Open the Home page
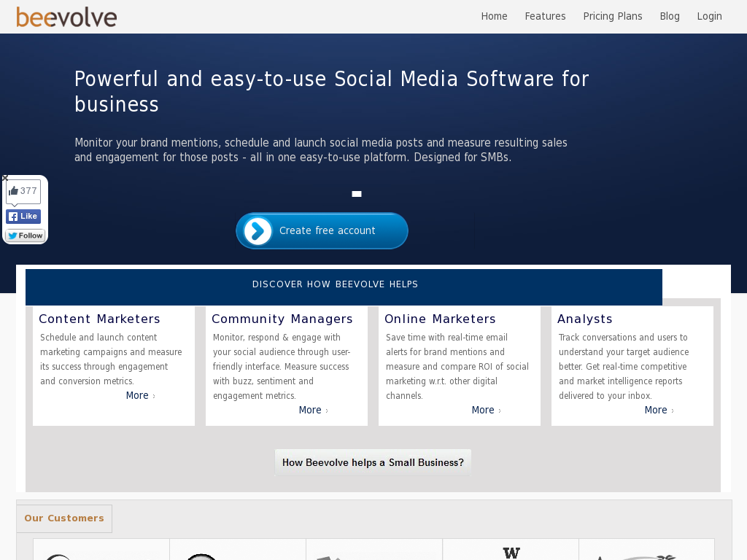This screenshot has width=747, height=560. [x=494, y=16]
